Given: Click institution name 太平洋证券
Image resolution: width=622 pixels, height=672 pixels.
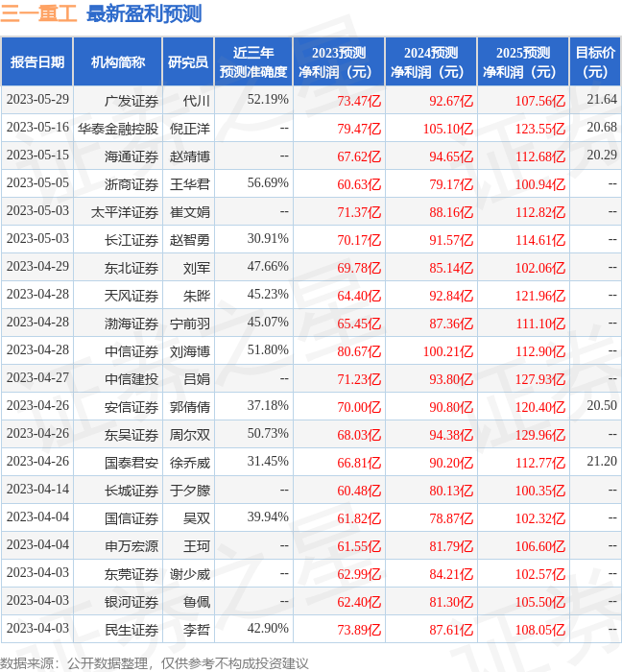Looking at the screenshot, I should tap(125, 212).
